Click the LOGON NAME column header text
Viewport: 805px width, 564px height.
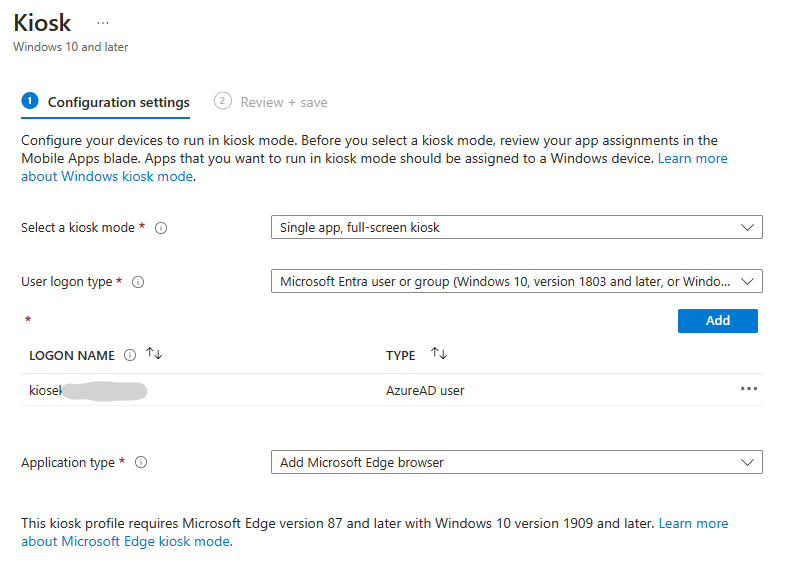point(72,355)
